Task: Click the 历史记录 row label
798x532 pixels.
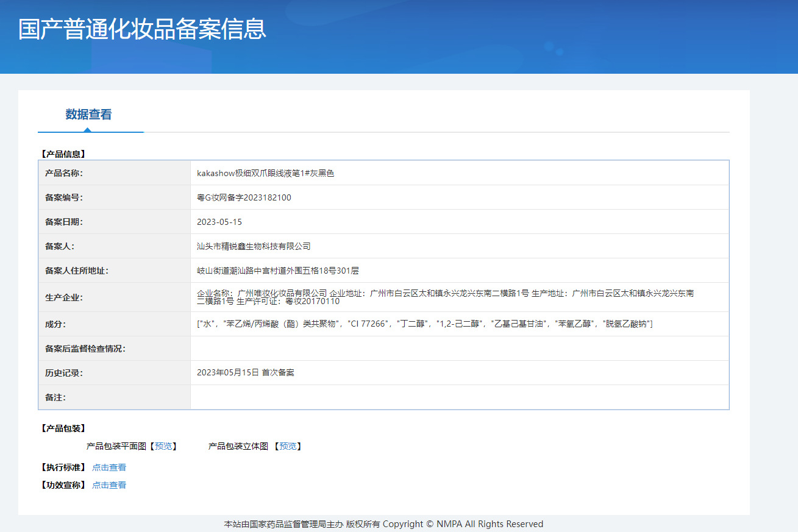Action: (63, 373)
